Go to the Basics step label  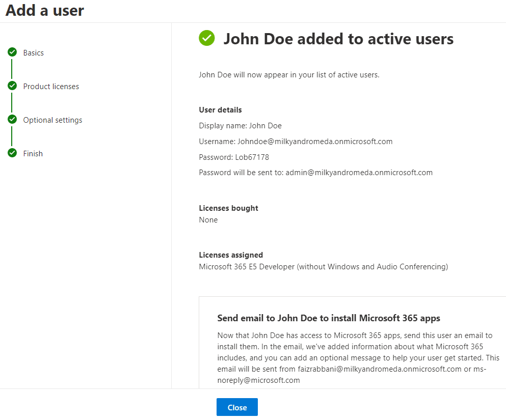34,53
